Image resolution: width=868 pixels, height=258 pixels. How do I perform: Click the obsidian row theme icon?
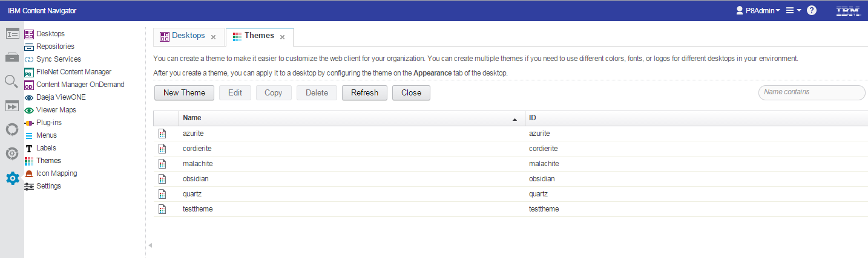pos(162,178)
